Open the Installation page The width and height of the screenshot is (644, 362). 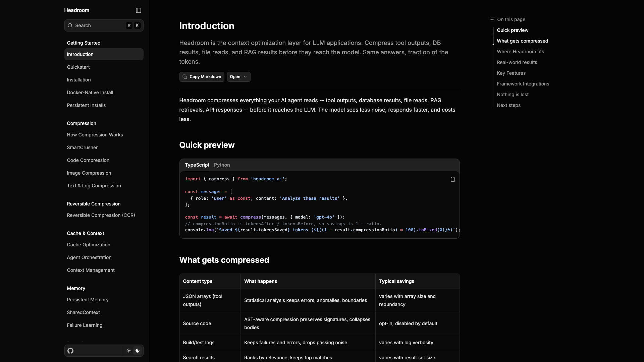click(x=104, y=80)
